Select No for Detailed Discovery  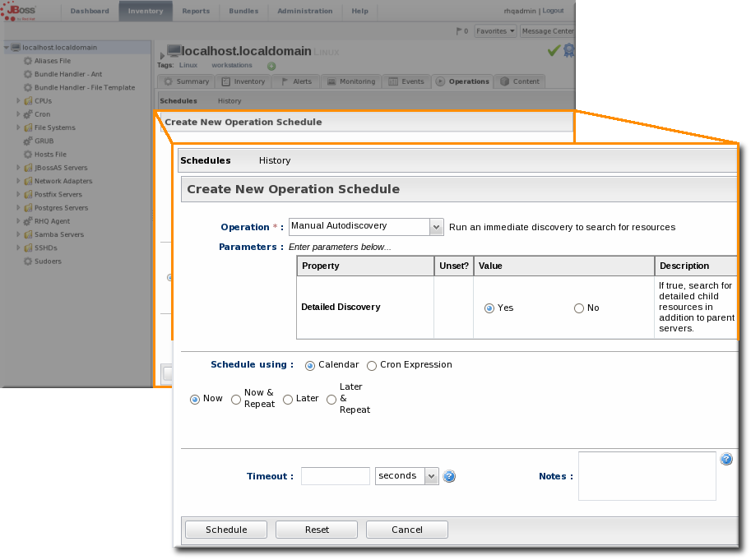pyautogui.click(x=579, y=308)
